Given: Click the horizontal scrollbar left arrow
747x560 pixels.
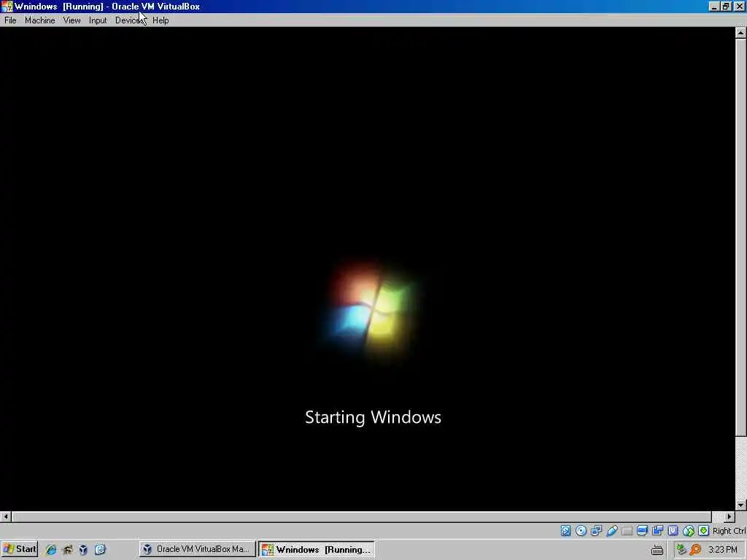Looking at the screenshot, I should click(x=5, y=516).
